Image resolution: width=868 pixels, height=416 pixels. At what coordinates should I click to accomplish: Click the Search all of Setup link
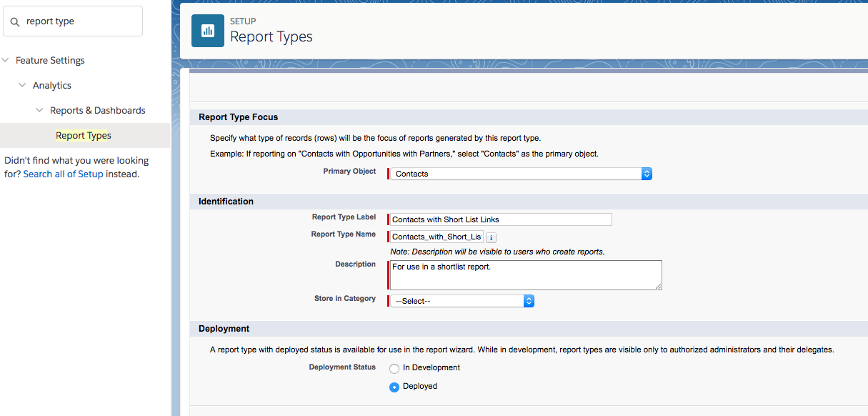[x=63, y=174]
